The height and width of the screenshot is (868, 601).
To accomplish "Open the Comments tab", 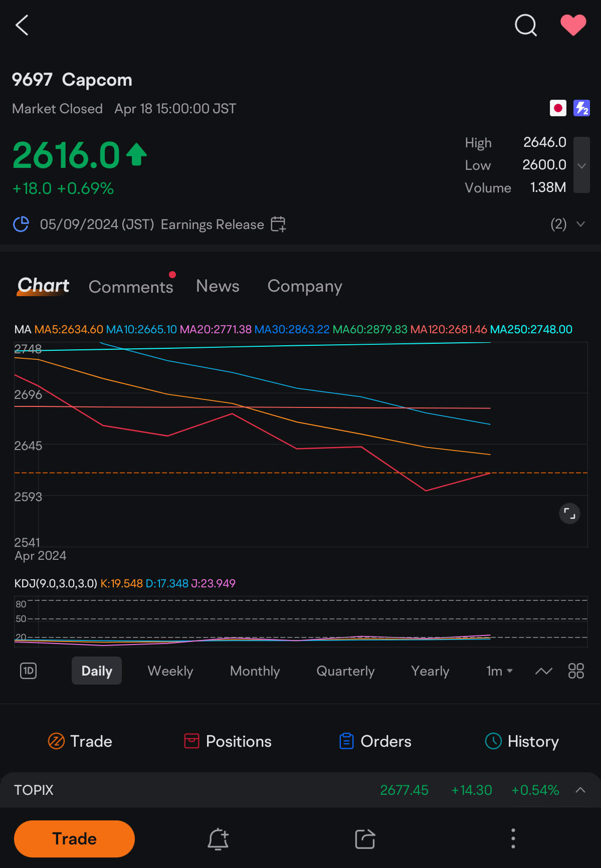I will pyautogui.click(x=131, y=287).
